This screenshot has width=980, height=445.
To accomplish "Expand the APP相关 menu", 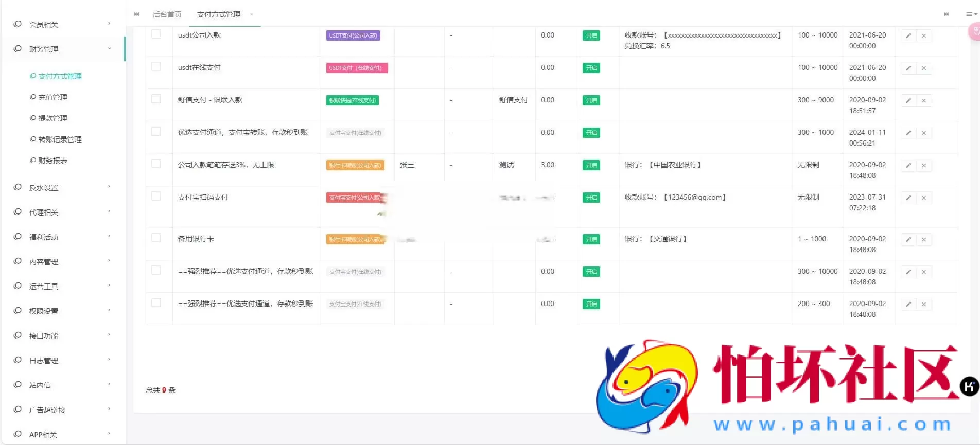I will pos(63,434).
